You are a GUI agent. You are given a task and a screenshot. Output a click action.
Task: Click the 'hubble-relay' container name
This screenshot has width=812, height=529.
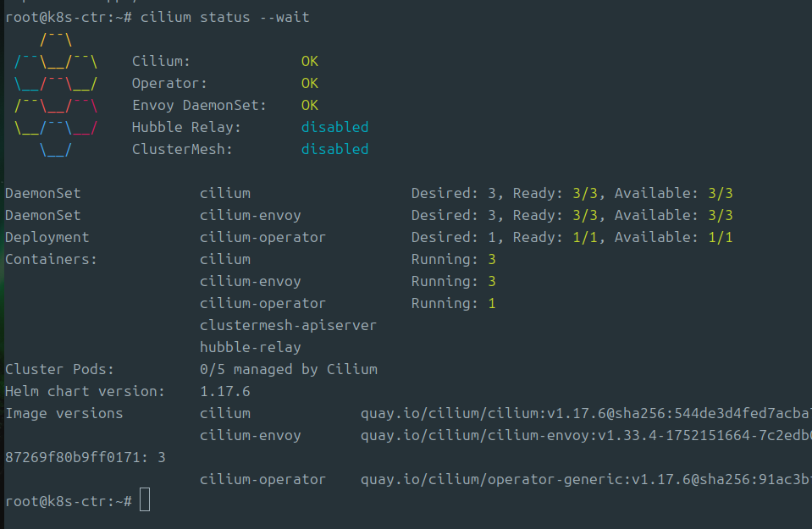point(251,347)
